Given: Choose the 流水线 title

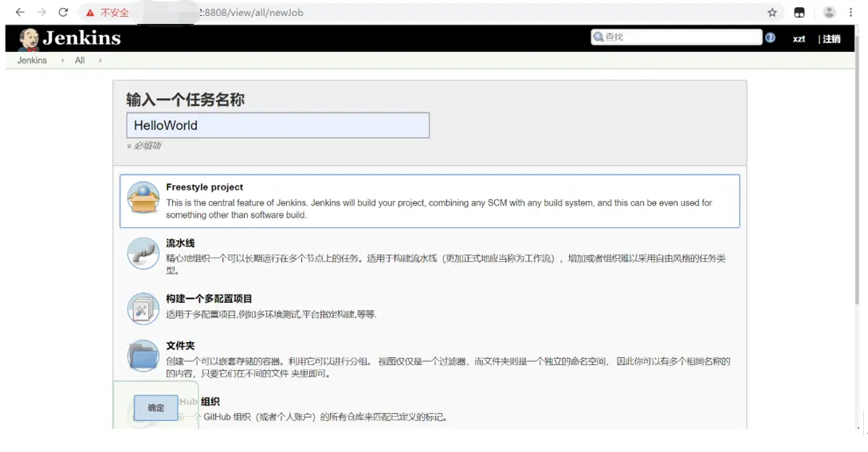Looking at the screenshot, I should (x=180, y=243).
